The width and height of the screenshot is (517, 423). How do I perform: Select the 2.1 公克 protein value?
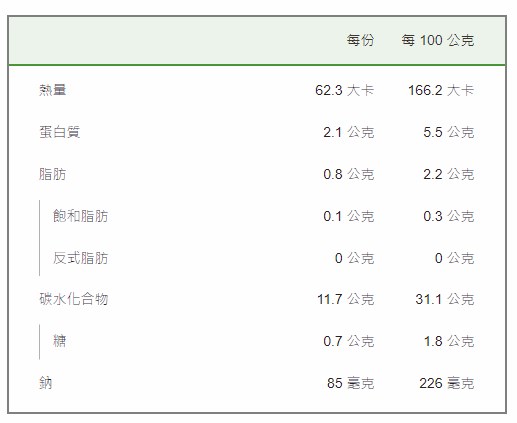pyautogui.click(x=348, y=132)
